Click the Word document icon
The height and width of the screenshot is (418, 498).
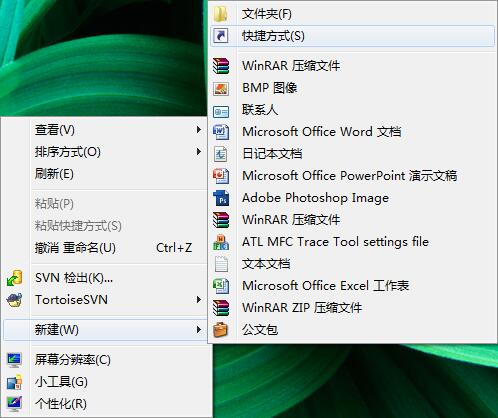(x=221, y=132)
